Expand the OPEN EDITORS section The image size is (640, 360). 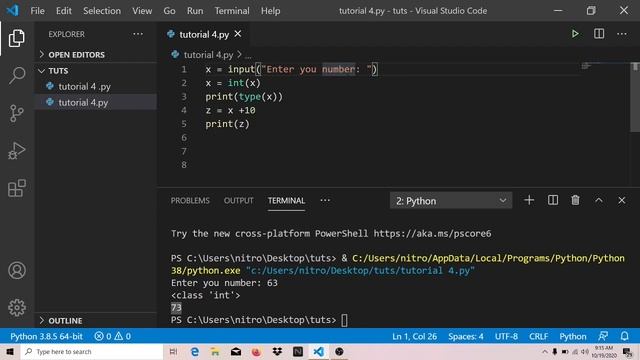point(76,55)
